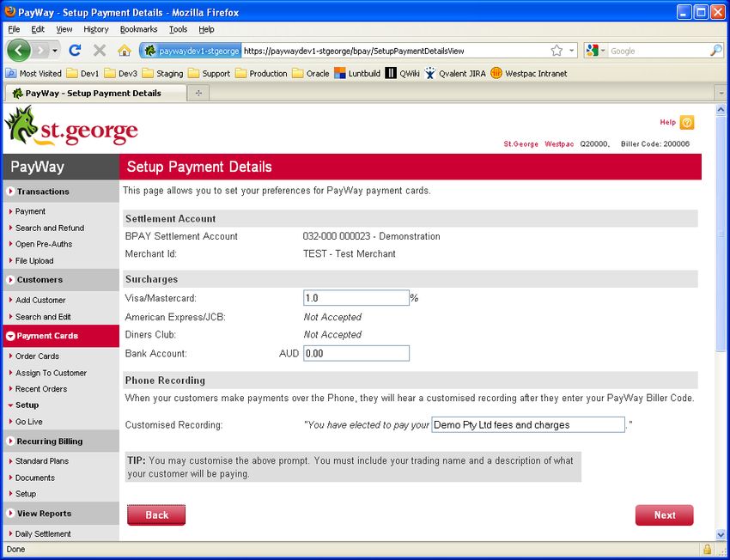
Task: Click the search magnifier icon
Action: pyautogui.click(x=716, y=51)
